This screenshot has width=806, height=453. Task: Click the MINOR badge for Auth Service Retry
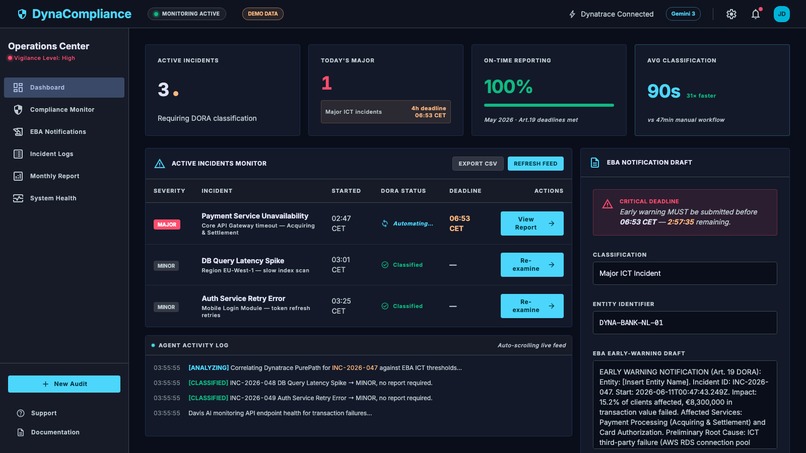[166, 307]
